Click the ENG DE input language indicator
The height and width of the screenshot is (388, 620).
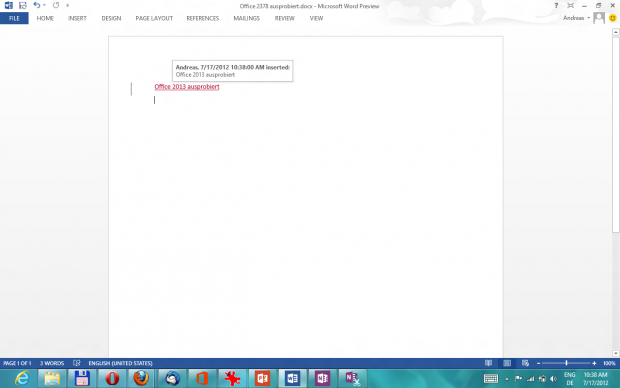coord(570,379)
